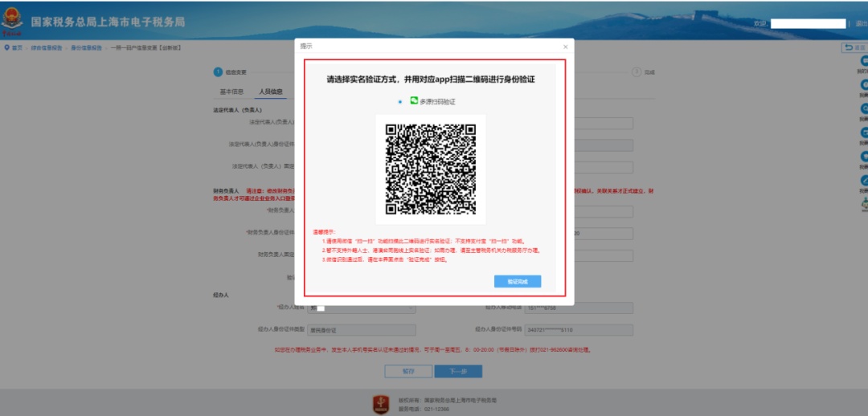Click the 暂存 button
868x416 pixels.
point(408,371)
